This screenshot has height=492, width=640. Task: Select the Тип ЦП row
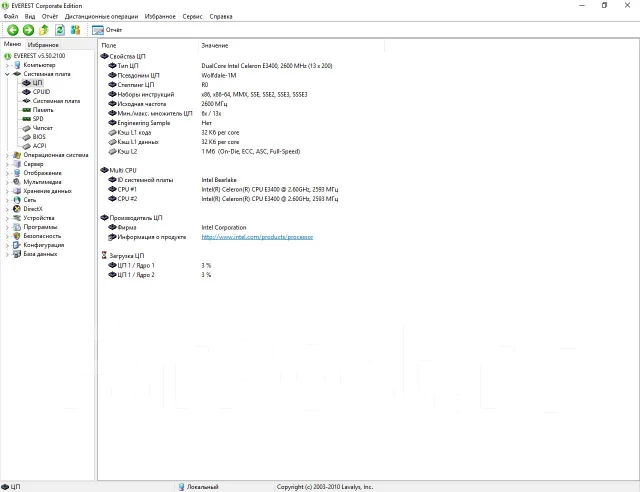220,66
